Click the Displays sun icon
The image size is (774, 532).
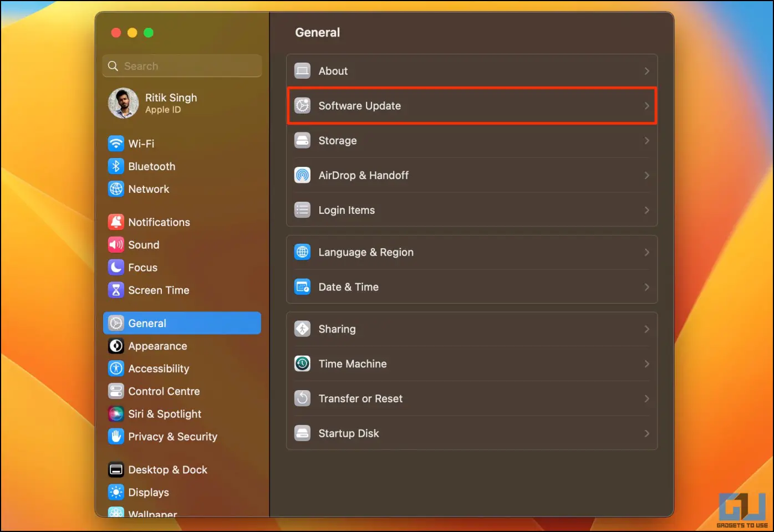coord(116,492)
